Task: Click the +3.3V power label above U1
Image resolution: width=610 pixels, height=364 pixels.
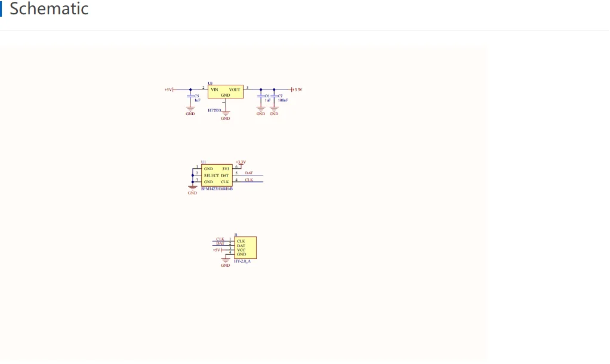Action: click(241, 162)
